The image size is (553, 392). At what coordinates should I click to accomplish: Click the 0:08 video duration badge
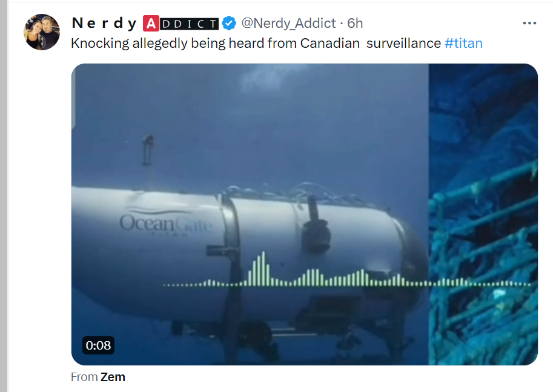(x=98, y=345)
